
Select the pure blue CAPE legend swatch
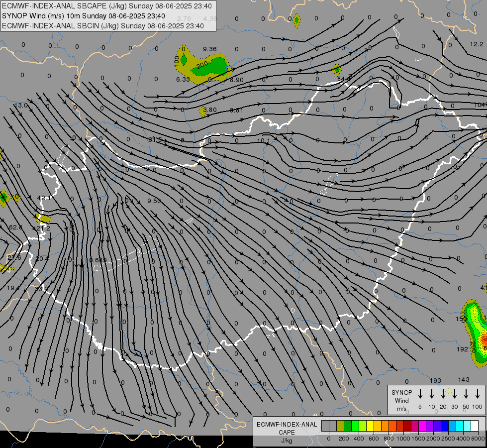click(445, 426)
